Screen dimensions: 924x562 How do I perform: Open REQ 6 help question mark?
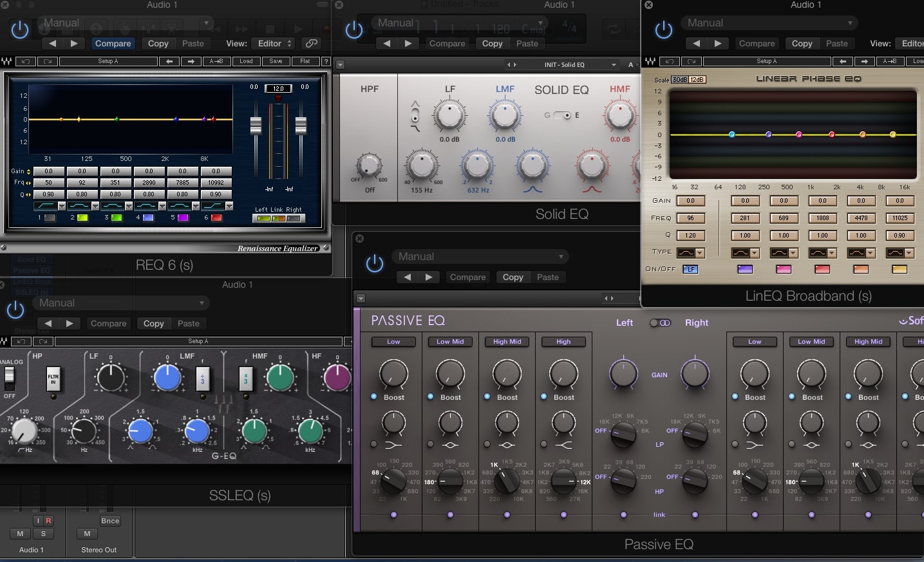[326, 61]
